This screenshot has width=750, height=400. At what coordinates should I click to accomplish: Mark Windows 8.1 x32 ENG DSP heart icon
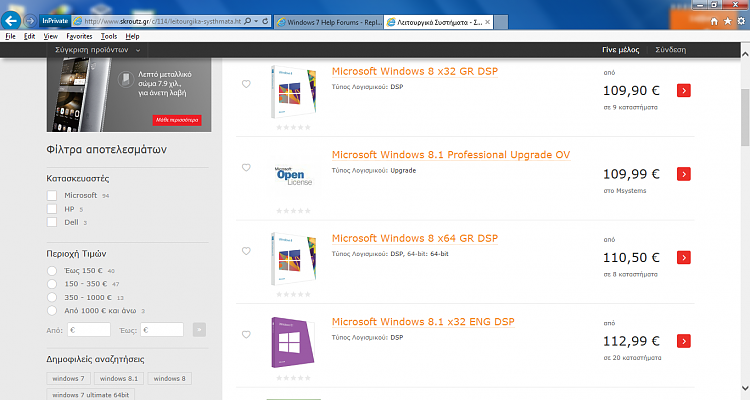246,334
